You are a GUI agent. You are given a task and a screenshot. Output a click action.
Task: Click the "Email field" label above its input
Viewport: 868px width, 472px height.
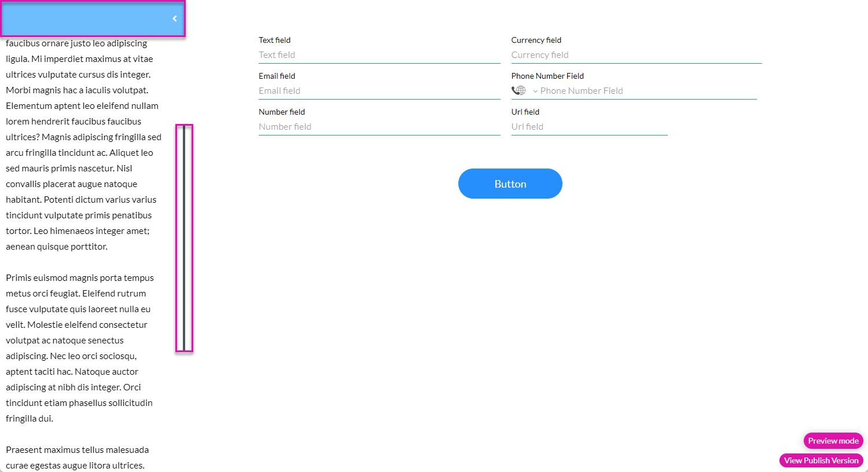click(x=277, y=76)
